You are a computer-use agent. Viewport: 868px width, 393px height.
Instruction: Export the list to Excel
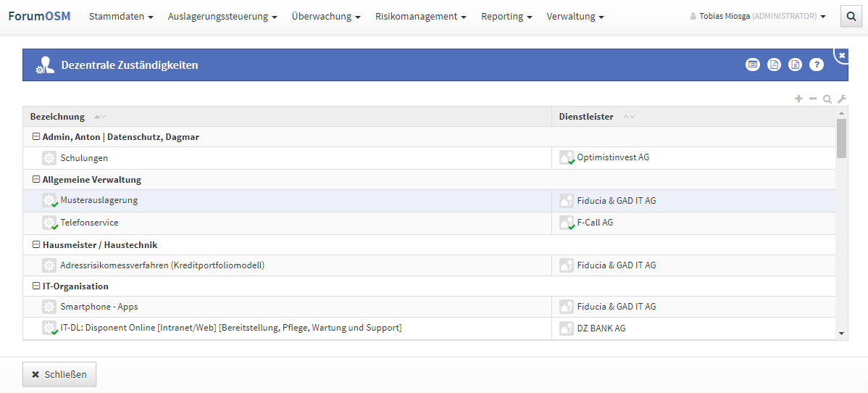[795, 65]
